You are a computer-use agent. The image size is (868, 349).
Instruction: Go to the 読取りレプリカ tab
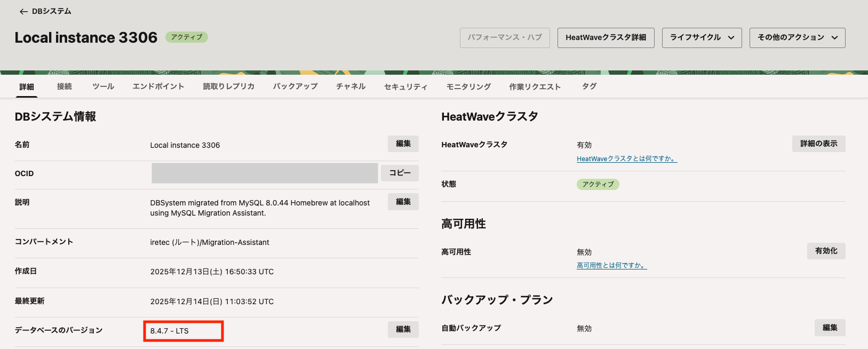(x=228, y=86)
